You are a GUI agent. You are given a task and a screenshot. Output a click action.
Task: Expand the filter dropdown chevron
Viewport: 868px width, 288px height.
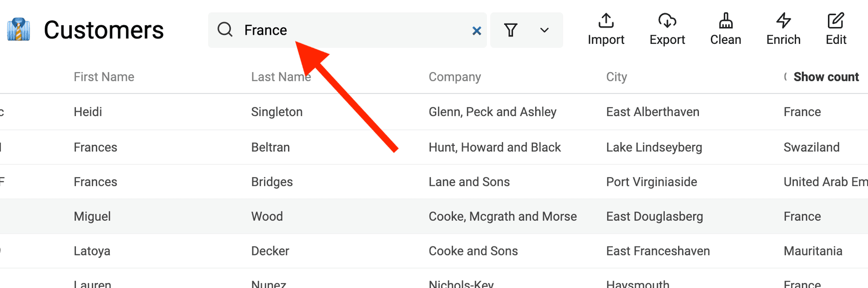[544, 30]
